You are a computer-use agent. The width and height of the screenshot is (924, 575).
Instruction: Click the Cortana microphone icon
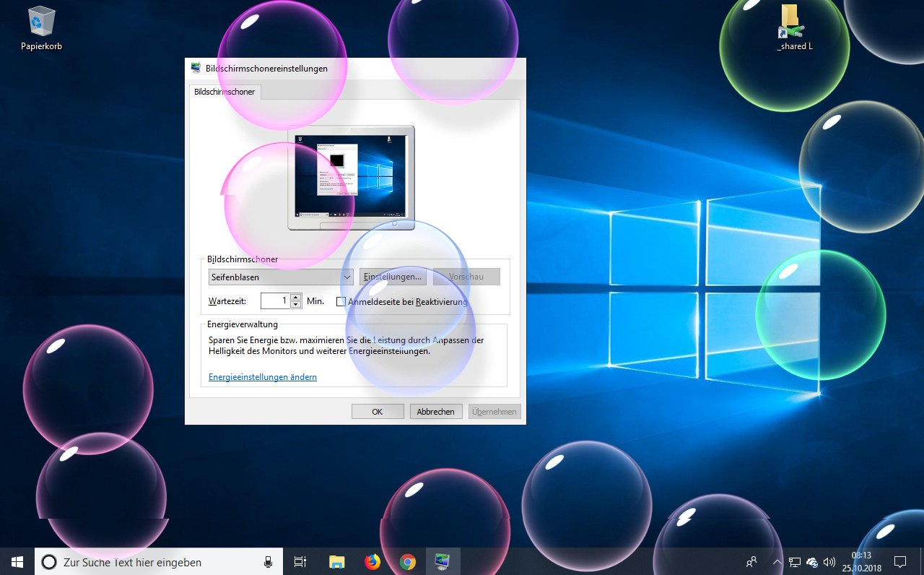(x=268, y=561)
